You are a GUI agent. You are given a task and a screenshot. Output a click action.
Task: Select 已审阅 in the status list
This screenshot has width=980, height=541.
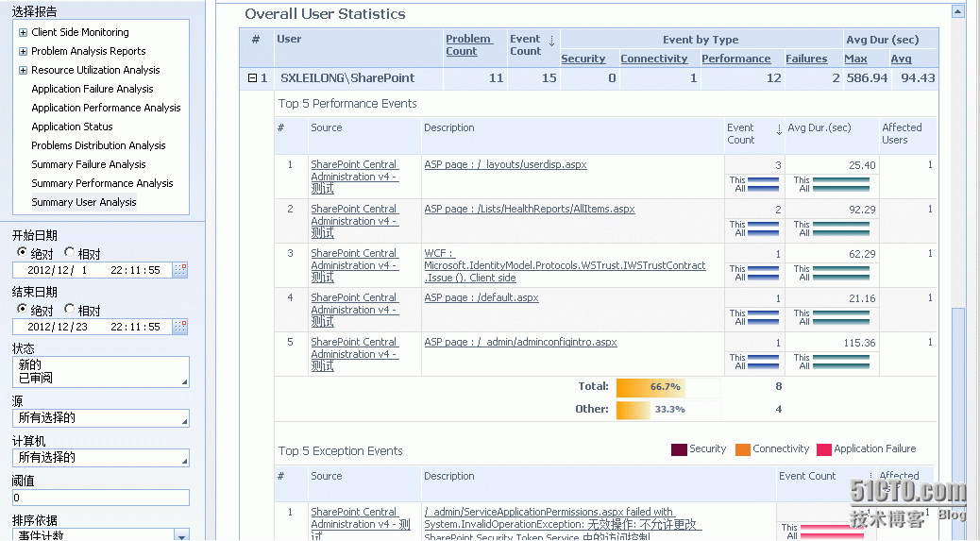tap(36, 378)
